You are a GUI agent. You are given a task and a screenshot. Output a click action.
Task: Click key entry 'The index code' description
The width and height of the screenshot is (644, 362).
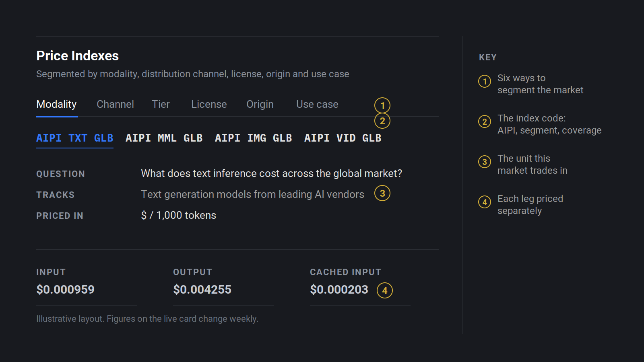549,124
